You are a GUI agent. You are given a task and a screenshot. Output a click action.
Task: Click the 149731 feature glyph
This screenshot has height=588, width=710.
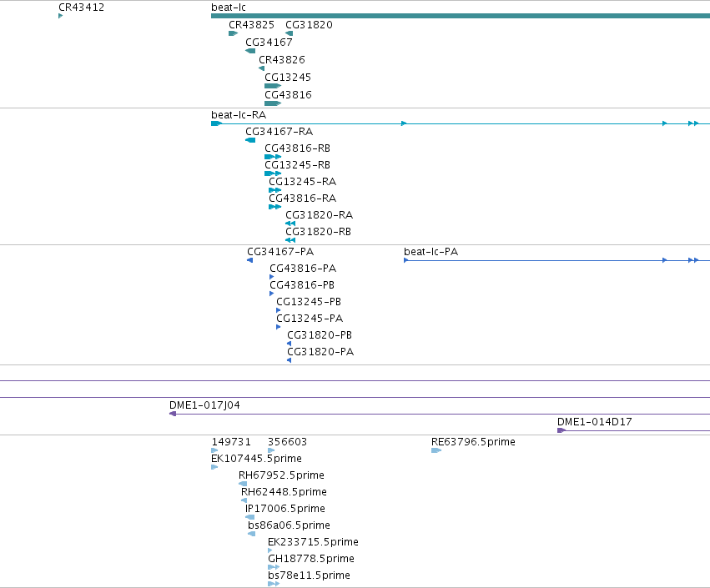coord(214,450)
